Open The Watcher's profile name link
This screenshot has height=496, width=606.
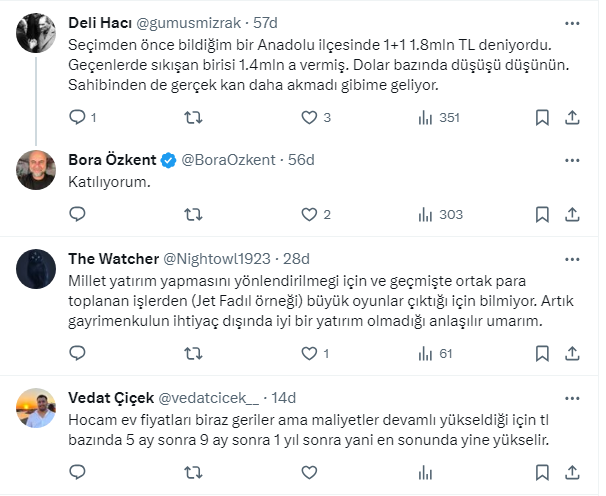(110, 257)
